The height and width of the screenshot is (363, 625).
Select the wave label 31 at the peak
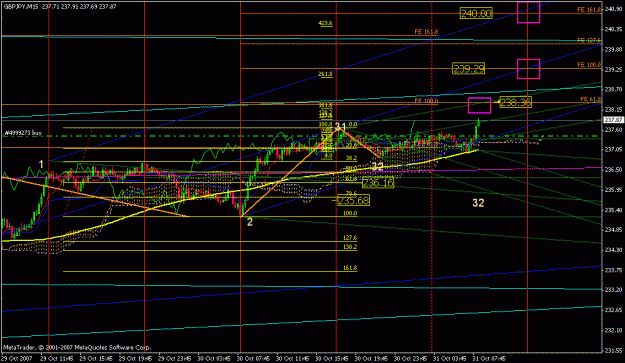point(340,127)
